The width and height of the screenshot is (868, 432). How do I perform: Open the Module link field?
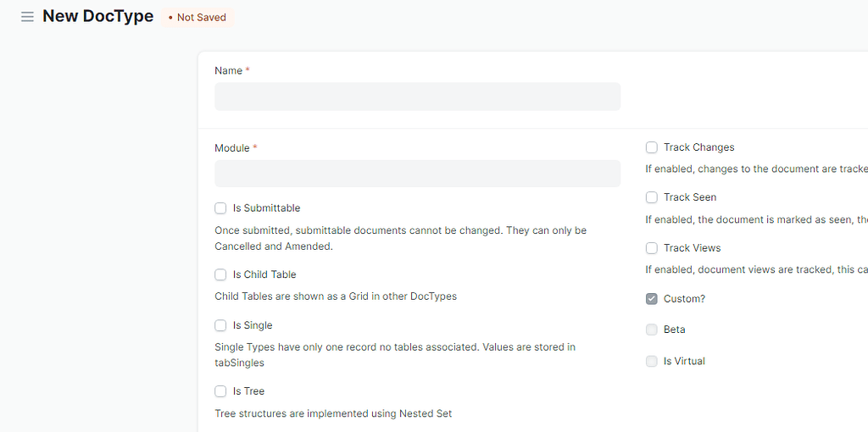[x=417, y=173]
